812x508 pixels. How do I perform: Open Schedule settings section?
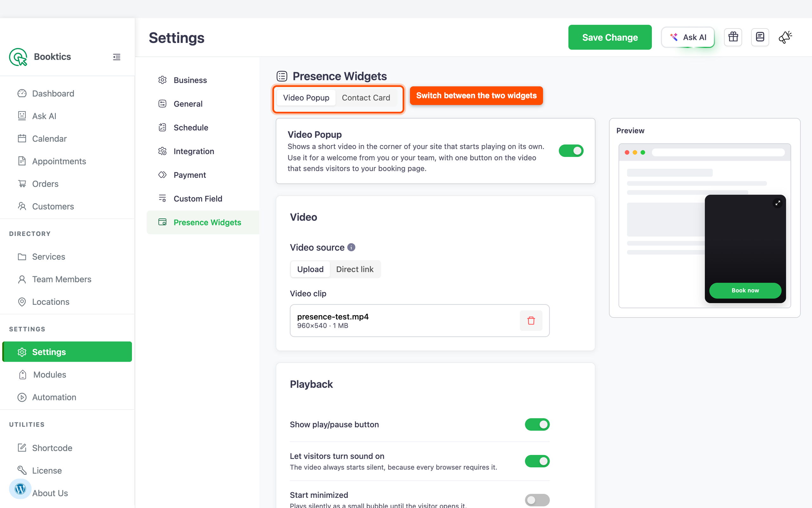coord(203,128)
